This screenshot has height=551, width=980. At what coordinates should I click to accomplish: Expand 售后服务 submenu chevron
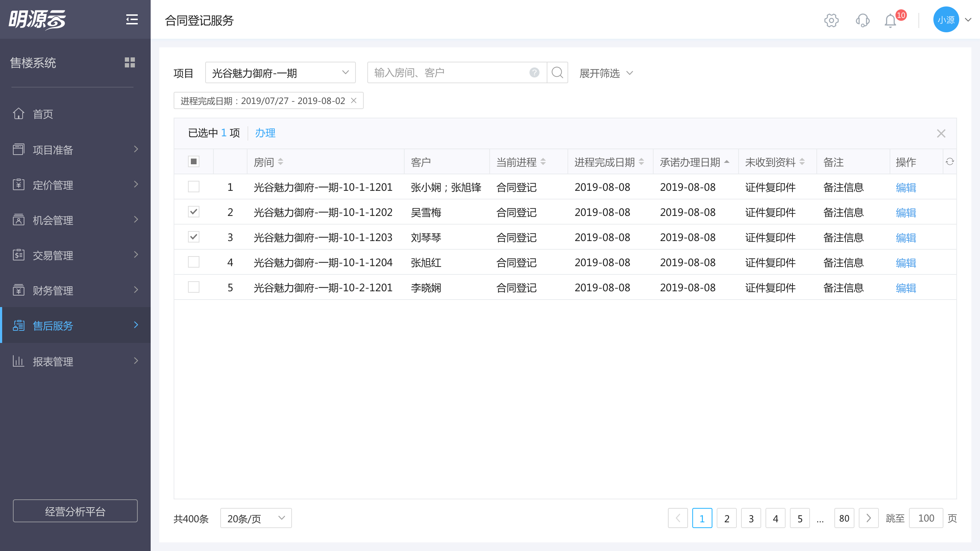[136, 325]
